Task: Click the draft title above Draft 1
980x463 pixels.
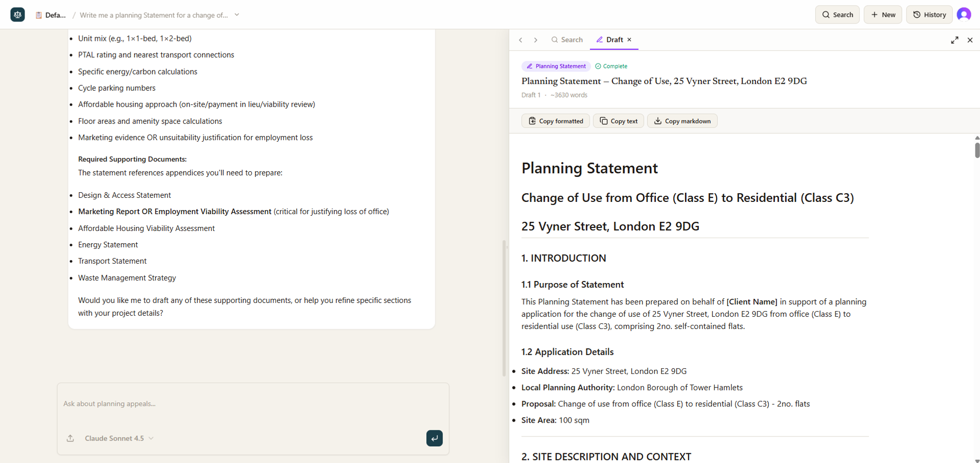Action: tap(664, 81)
